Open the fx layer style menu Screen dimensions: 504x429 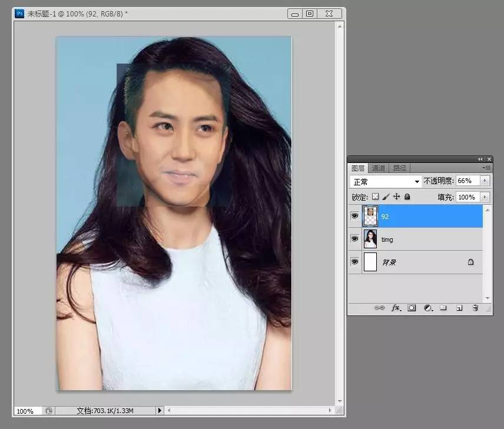pos(396,308)
